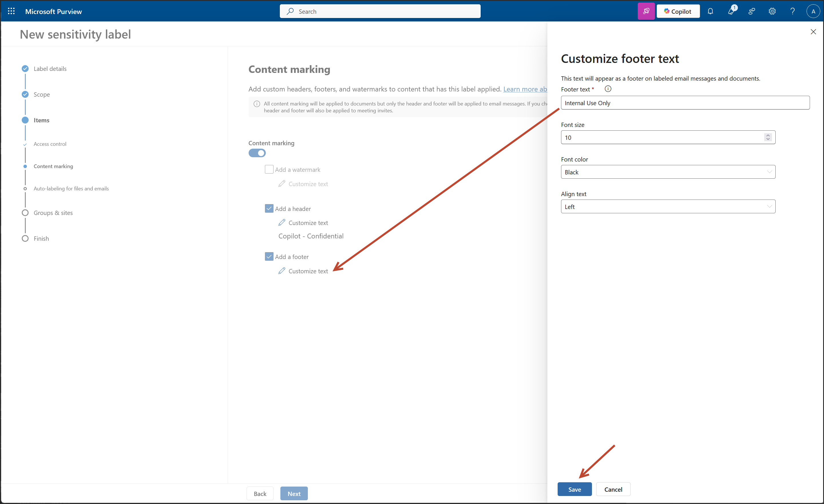Click the pink rocket icon in header

click(646, 11)
